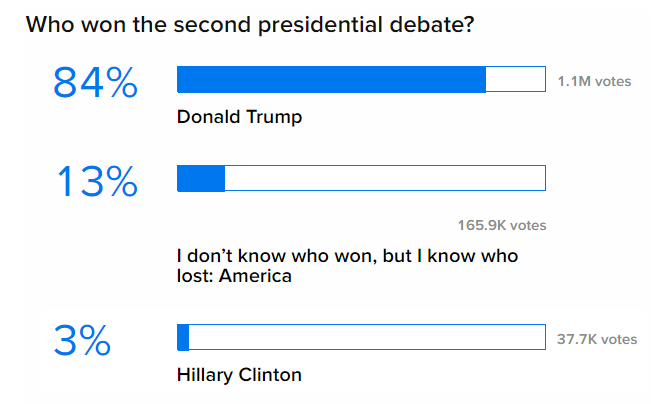Click the 37.7K votes count
Image resolution: width=663 pixels, height=404 pixels.
[x=597, y=339]
